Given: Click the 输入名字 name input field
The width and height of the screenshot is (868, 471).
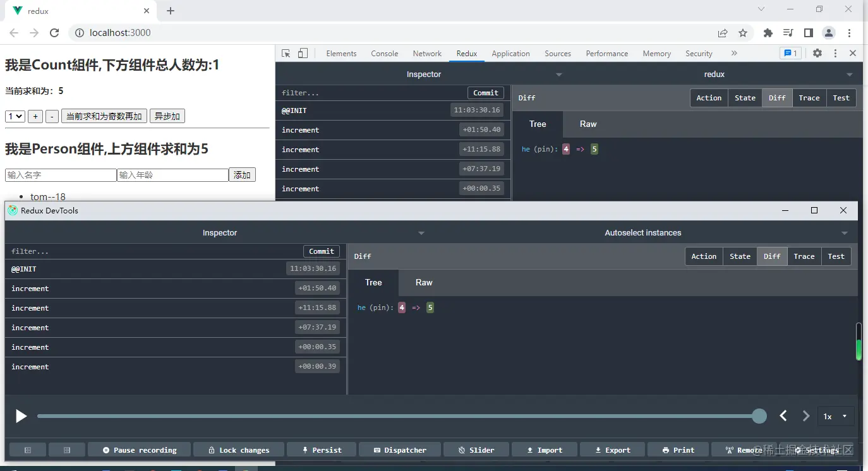Looking at the screenshot, I should point(61,175).
